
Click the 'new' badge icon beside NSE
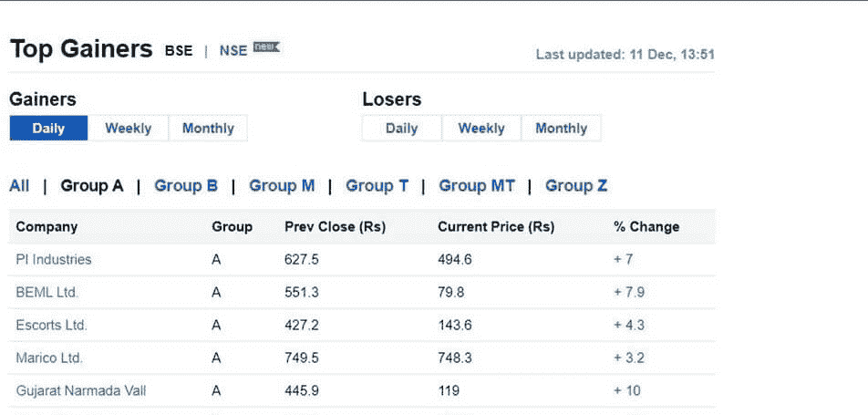pos(267,47)
